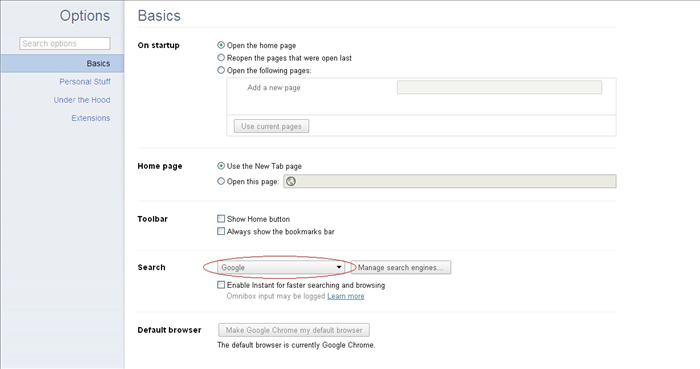Open the Google search engine dropdown

tap(281, 267)
